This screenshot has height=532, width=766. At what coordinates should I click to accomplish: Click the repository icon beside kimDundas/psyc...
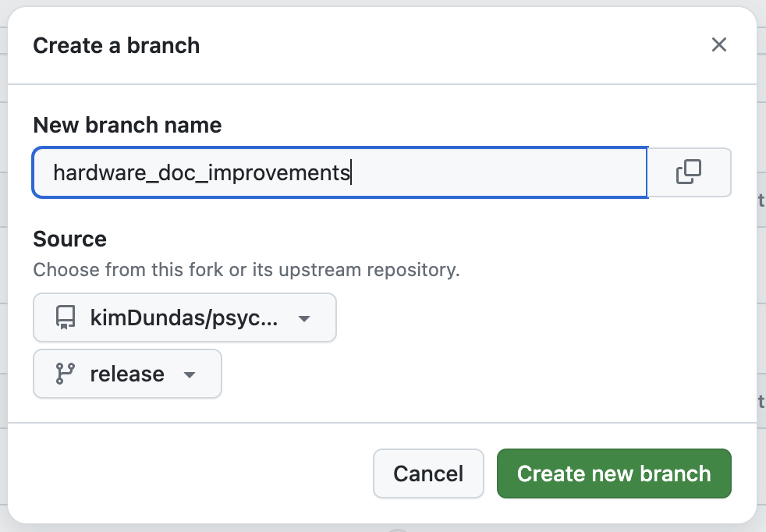(x=66, y=317)
